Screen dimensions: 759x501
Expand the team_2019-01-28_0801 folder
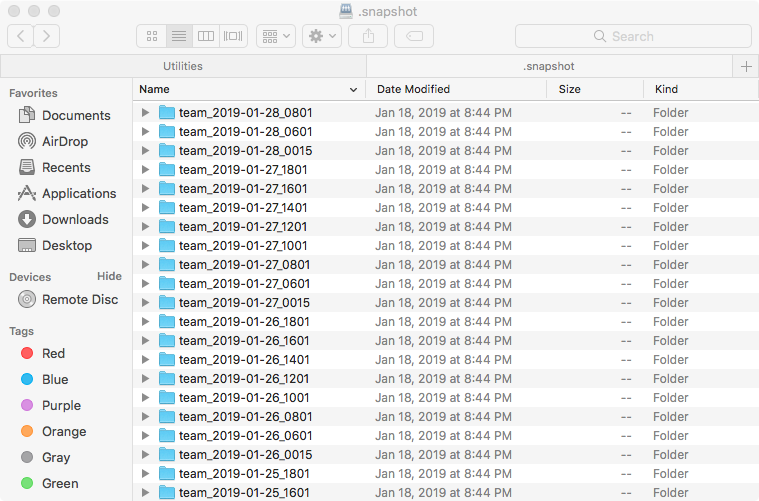pos(145,113)
